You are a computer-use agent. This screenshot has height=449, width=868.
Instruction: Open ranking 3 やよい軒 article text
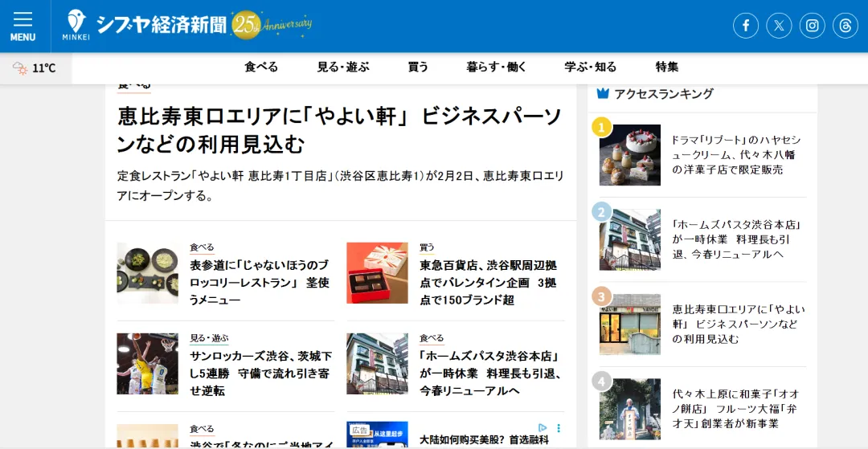(739, 324)
